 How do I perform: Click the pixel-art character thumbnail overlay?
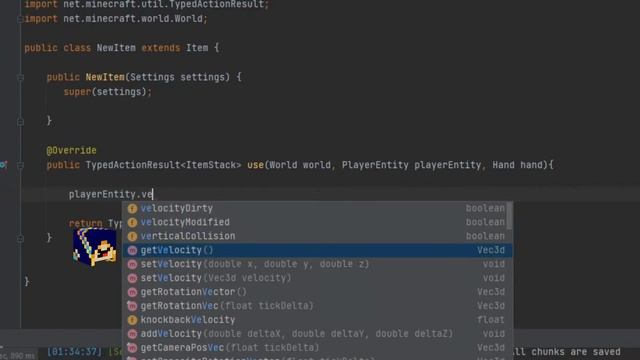coord(95,247)
